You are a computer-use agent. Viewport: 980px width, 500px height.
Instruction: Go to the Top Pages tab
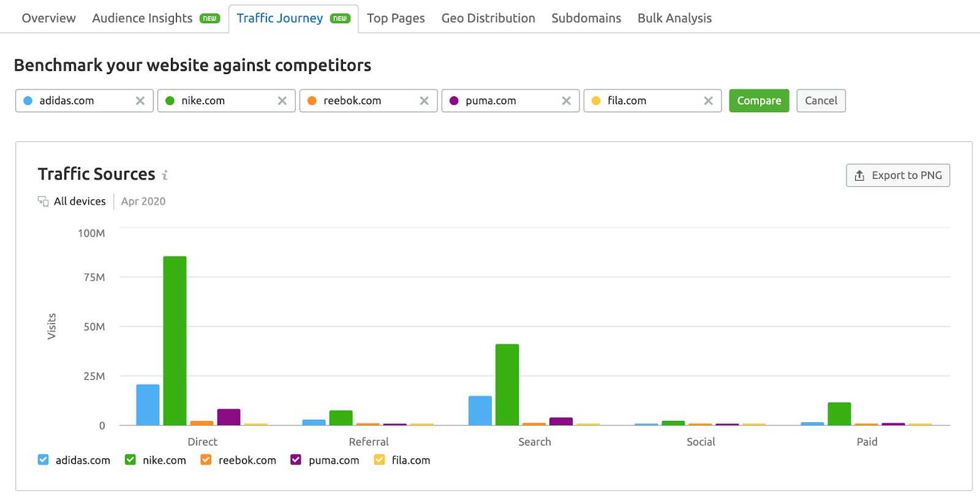[396, 18]
